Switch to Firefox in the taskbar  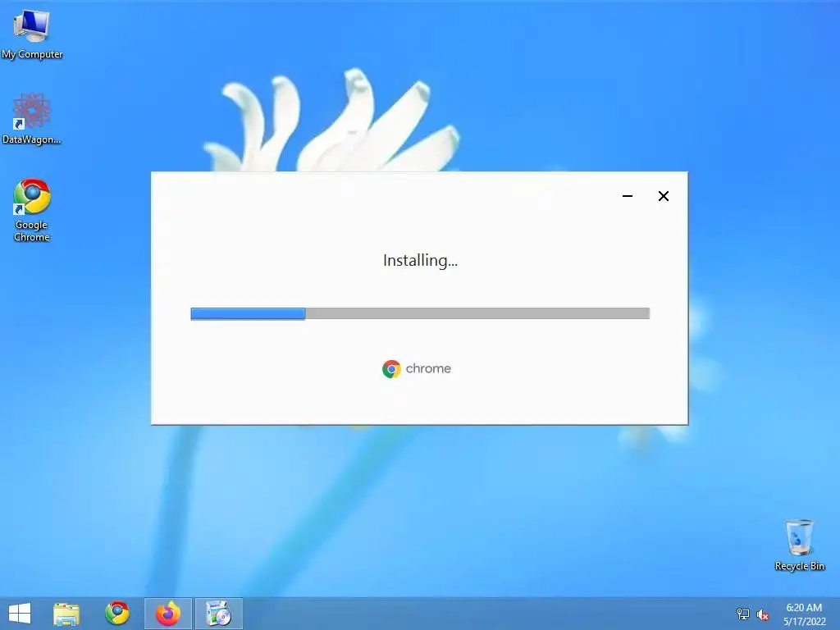coord(168,614)
